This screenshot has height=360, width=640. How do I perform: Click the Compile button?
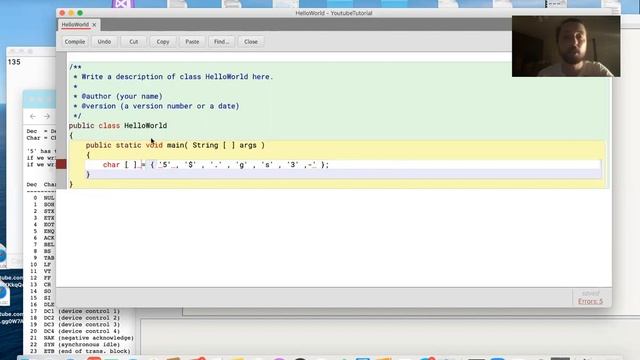[x=75, y=42]
